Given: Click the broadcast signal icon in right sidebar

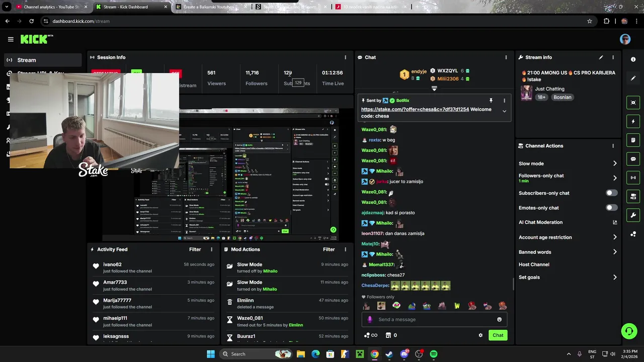Looking at the screenshot, I should click(x=633, y=177).
